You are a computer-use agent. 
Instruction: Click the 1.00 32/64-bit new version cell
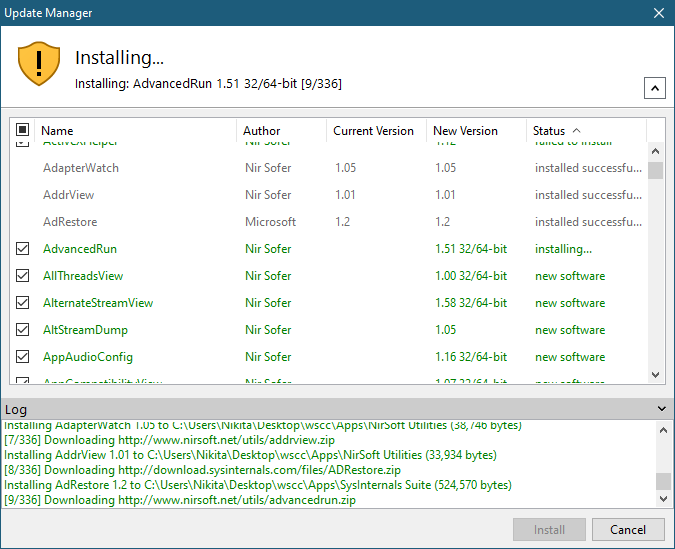point(471,276)
